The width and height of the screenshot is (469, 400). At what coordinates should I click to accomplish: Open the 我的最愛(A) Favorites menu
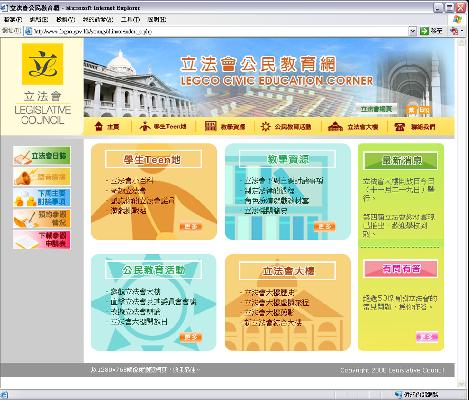pyautogui.click(x=98, y=20)
